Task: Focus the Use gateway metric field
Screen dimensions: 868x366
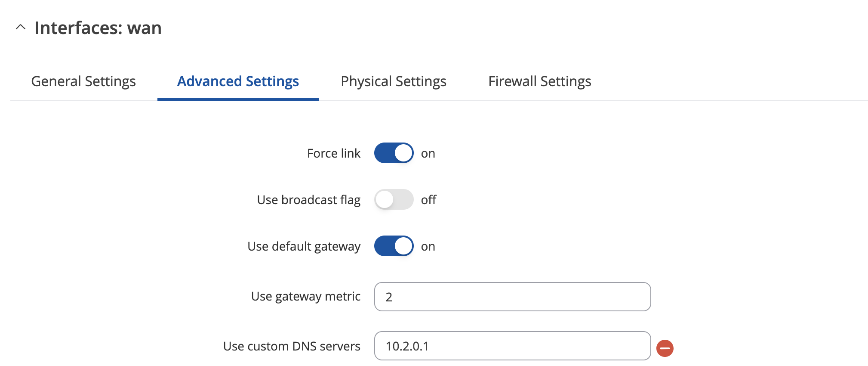Action: coord(512,297)
